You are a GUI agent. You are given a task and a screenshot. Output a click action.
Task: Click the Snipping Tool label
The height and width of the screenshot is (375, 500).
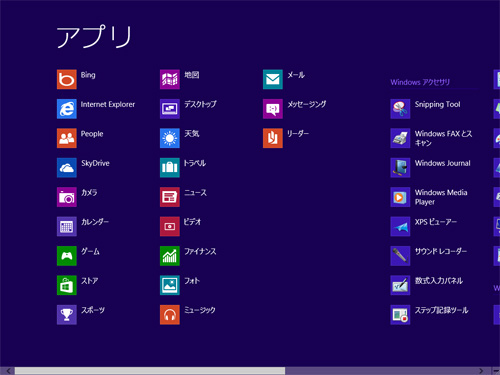pos(437,105)
